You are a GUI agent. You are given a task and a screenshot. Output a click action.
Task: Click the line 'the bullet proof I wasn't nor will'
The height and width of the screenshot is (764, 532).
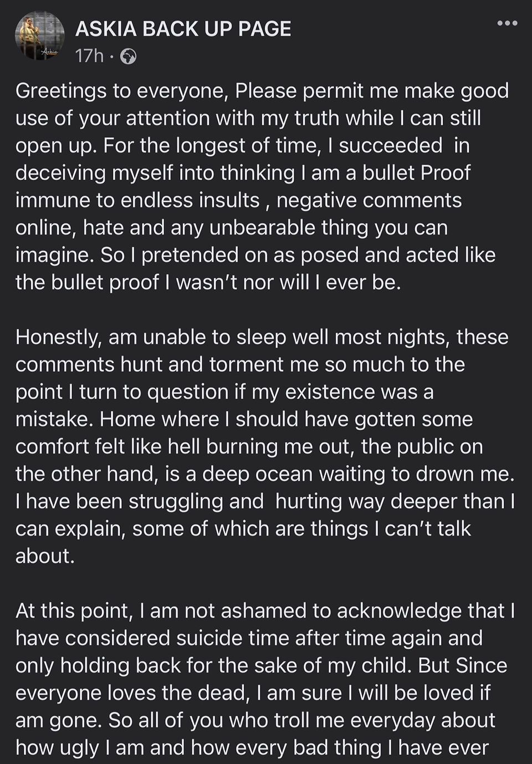(208, 282)
